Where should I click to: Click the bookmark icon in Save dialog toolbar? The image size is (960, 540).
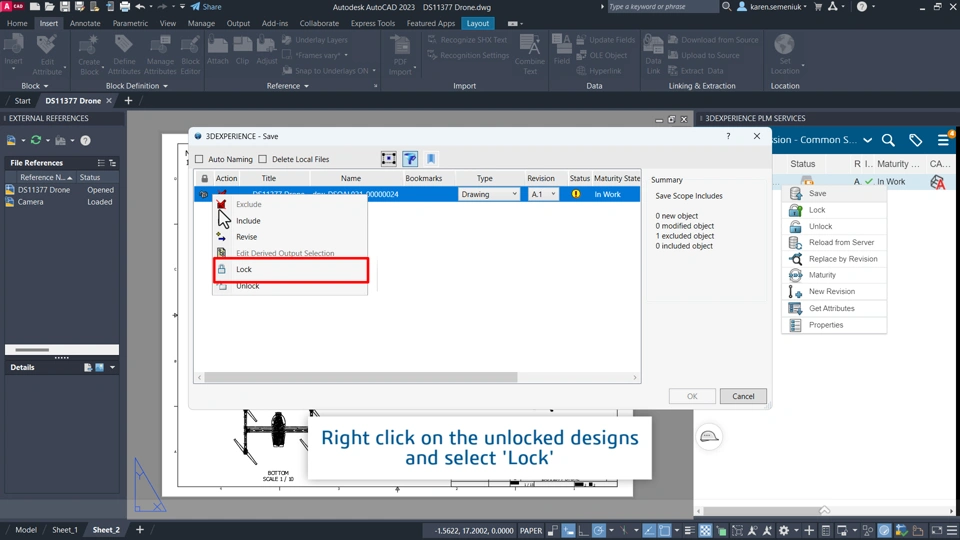430,159
